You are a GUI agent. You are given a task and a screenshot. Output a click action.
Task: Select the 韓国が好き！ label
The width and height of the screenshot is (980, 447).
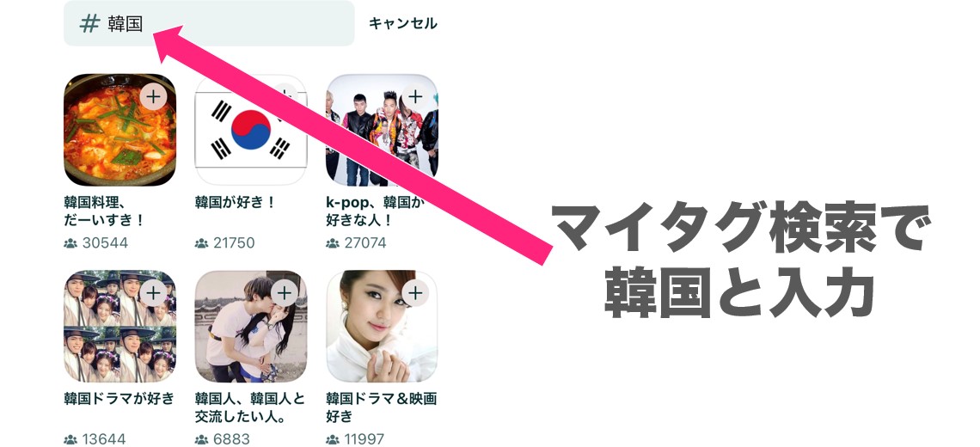[235, 203]
